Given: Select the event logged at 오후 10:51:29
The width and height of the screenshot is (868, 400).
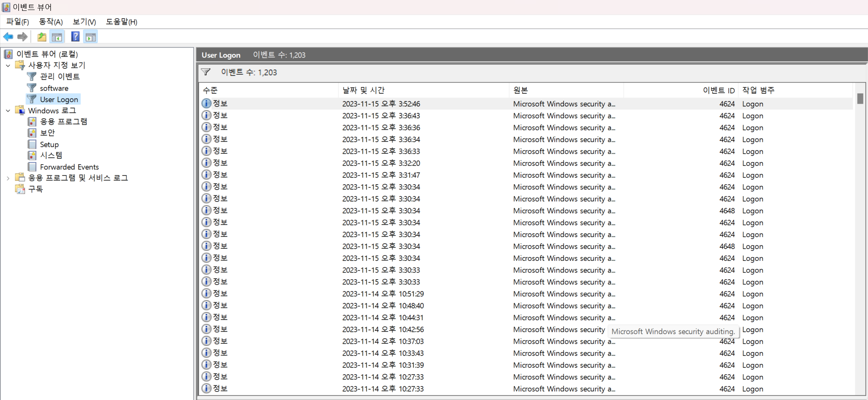Looking at the screenshot, I should [526, 294].
